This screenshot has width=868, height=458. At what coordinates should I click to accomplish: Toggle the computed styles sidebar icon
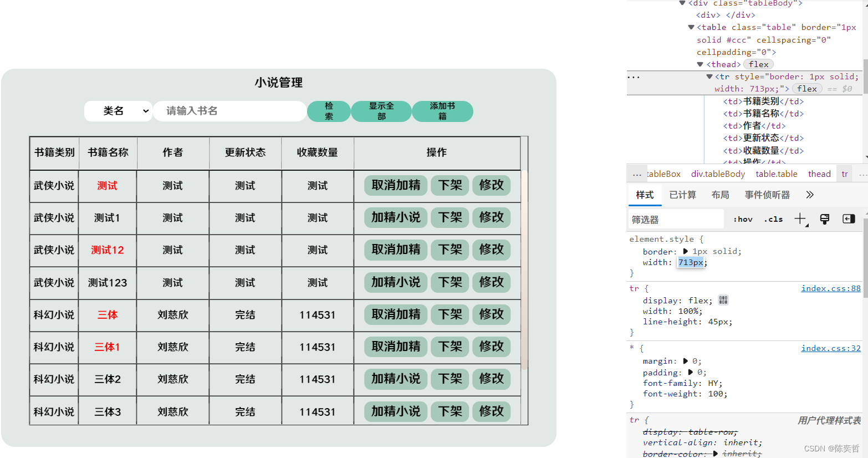[x=849, y=219]
